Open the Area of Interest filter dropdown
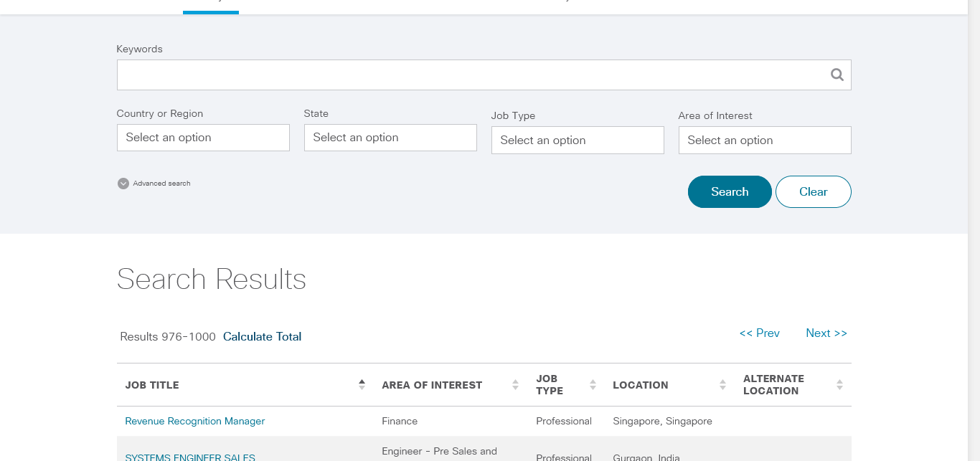980x461 pixels. coord(765,141)
